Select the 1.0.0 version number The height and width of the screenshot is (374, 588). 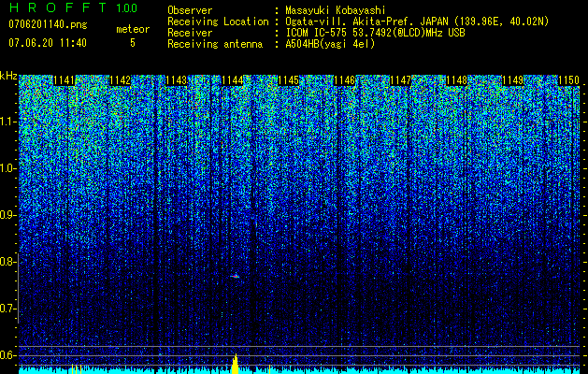coord(127,7)
